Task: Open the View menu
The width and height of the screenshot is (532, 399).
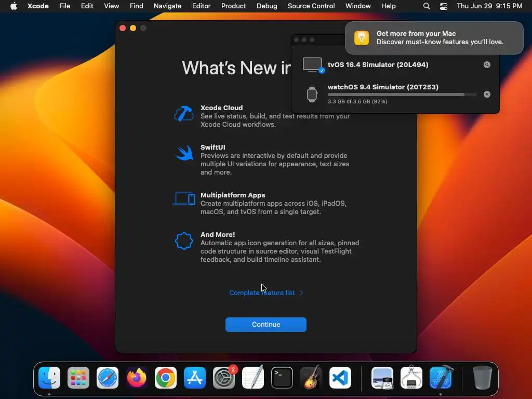Action: [111, 6]
